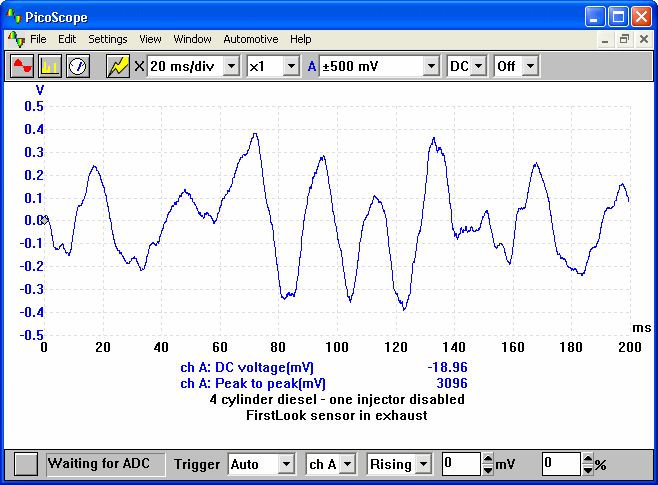Minimize the inner document window
The image size is (658, 485).
pos(605,39)
